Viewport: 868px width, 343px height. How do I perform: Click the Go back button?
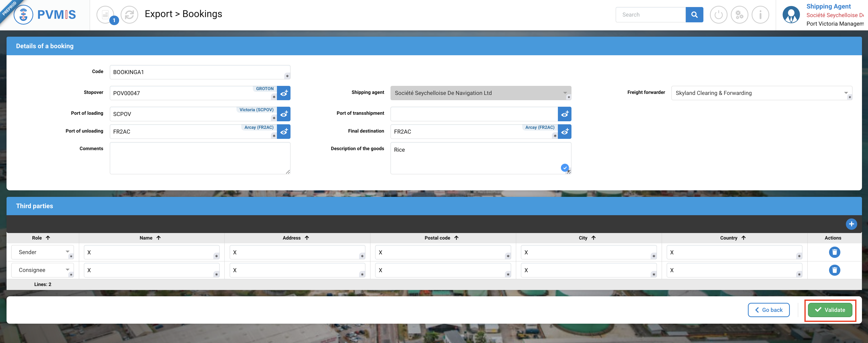tap(768, 310)
